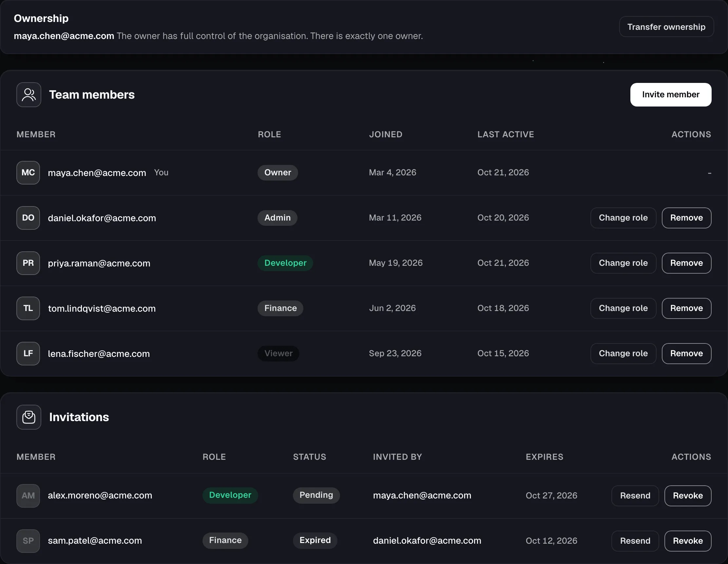The image size is (728, 564).
Task: Click the 'Sep 23, 2026' joined date
Action: [x=395, y=353]
